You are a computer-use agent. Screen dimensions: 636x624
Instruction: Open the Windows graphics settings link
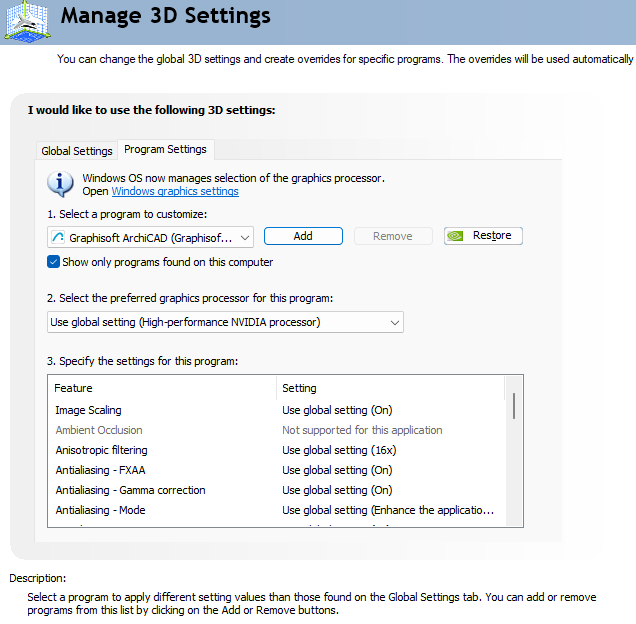(x=175, y=191)
